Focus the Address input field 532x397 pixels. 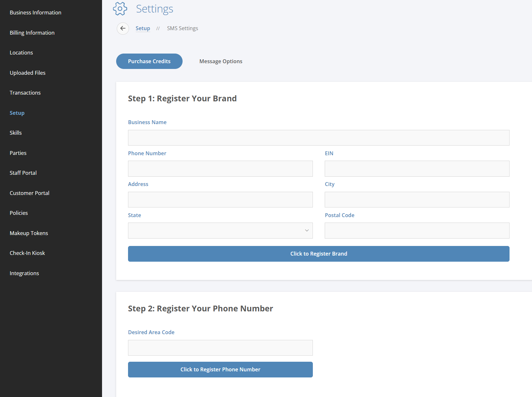pyautogui.click(x=220, y=199)
